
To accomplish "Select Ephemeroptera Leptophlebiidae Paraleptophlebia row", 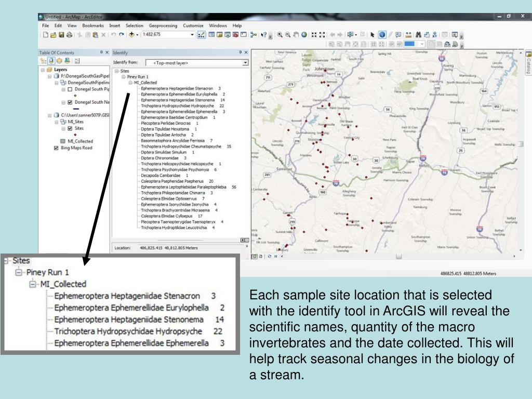I will tap(188, 187).
